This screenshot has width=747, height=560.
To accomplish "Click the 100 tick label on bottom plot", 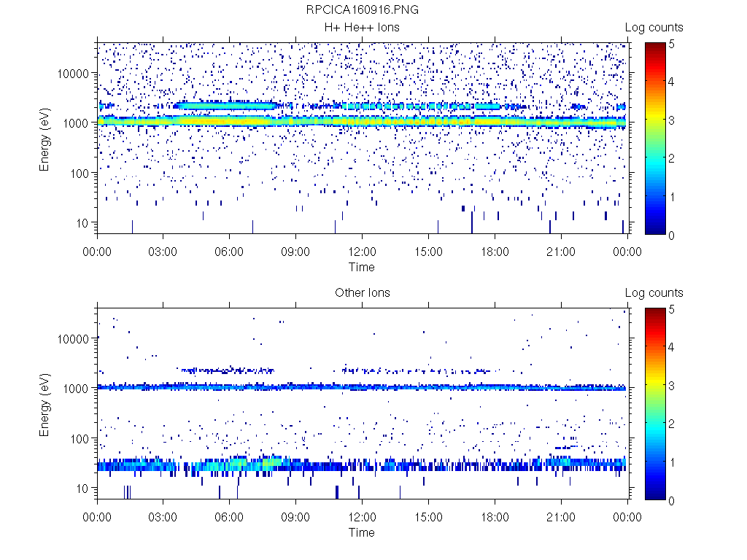I will click(79, 438).
